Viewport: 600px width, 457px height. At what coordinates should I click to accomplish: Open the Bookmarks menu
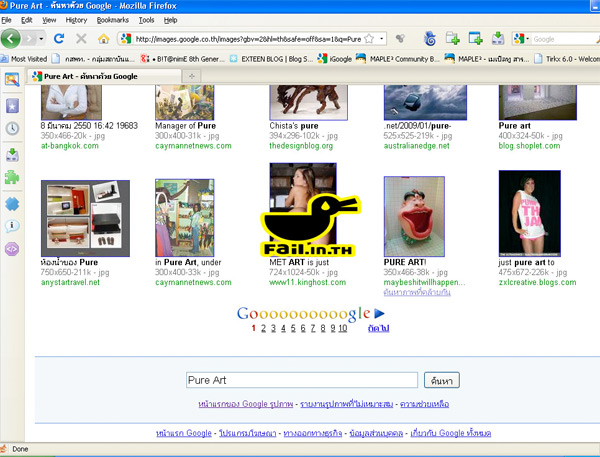pyautogui.click(x=112, y=20)
